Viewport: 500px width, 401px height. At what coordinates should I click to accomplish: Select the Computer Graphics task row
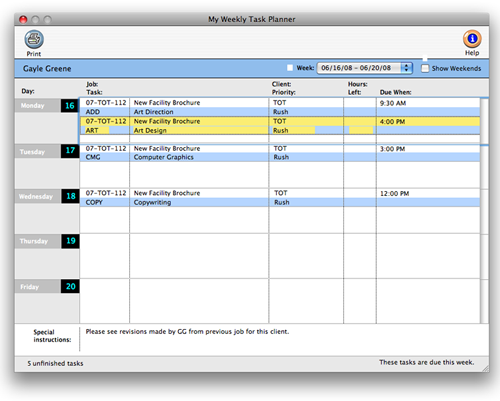pyautogui.click(x=280, y=153)
